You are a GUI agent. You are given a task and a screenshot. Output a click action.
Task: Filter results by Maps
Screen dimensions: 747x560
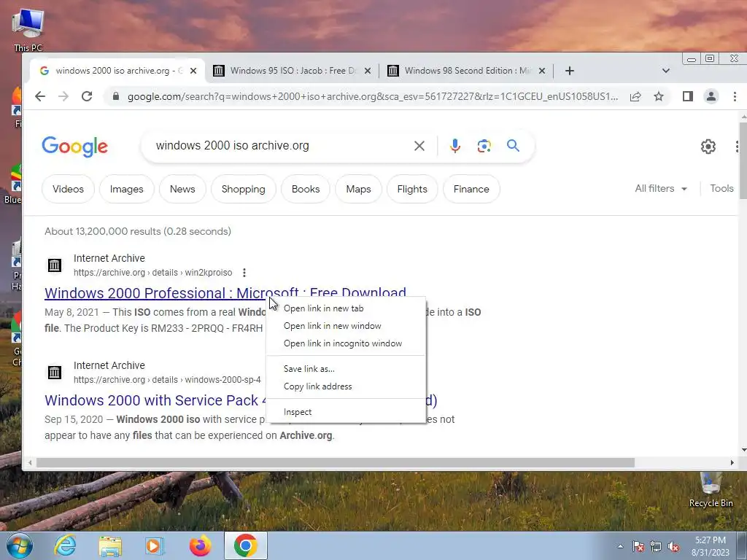[x=358, y=189]
